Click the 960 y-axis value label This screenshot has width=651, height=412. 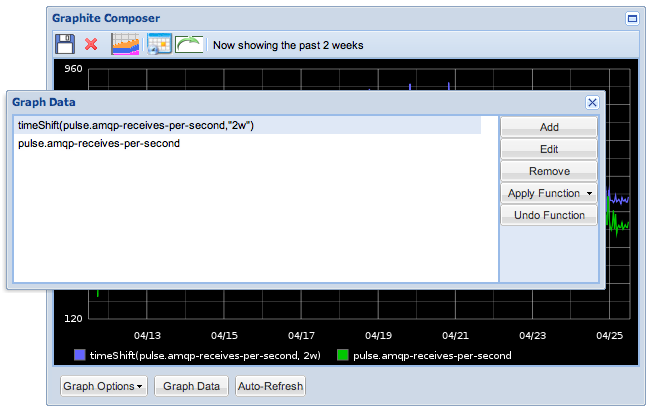[x=73, y=69]
